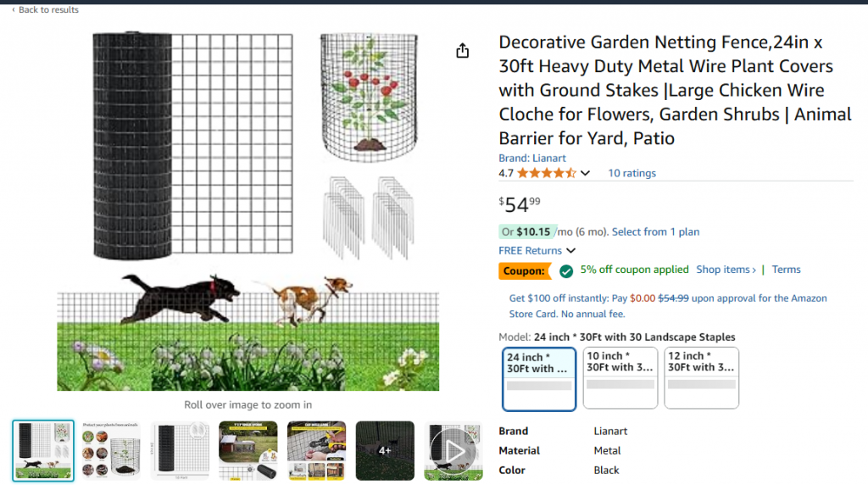Expand the rating breakdown chevron
The image size is (868, 485).
point(585,174)
